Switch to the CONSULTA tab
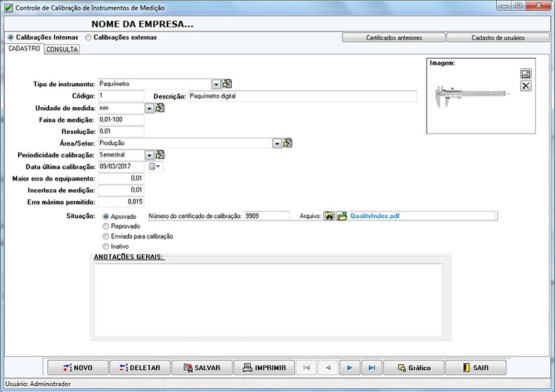 point(62,49)
